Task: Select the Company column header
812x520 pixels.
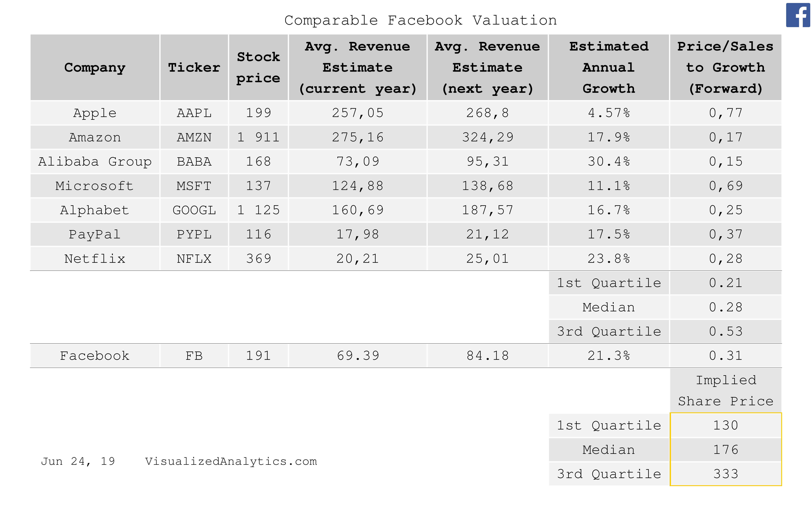Action: (x=95, y=68)
